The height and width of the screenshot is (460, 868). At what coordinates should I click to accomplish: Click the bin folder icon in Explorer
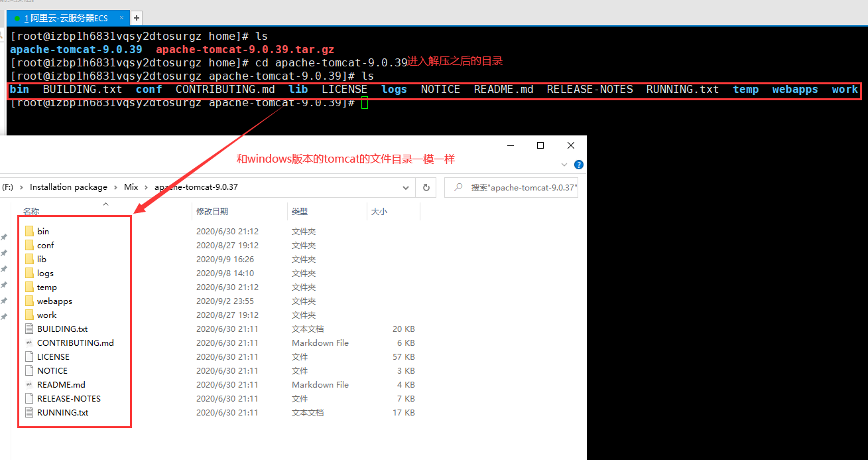29,231
